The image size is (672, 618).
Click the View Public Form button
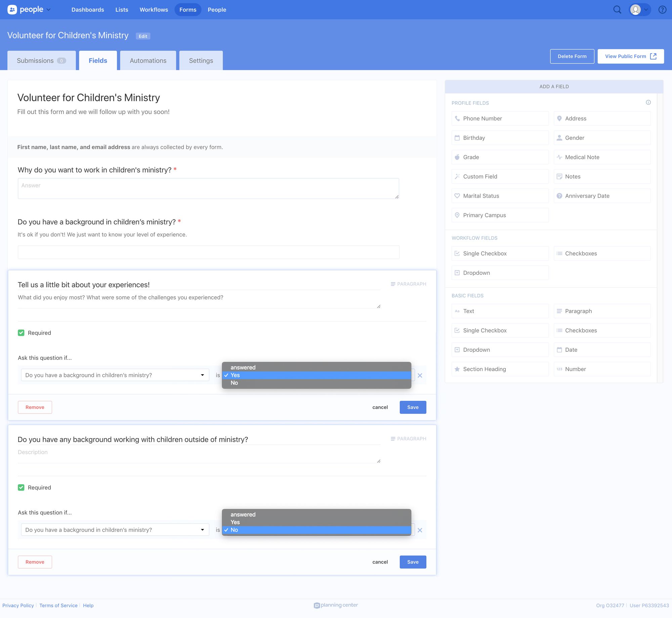(630, 56)
